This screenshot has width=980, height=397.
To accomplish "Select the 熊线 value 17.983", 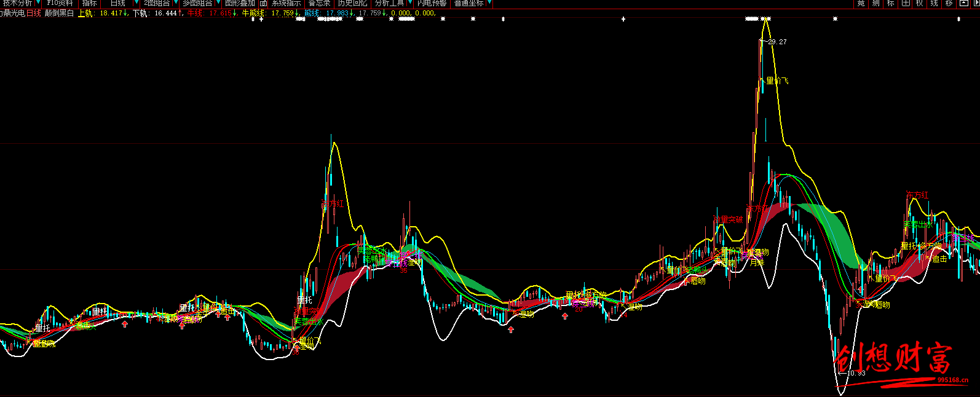I will tap(338, 13).
